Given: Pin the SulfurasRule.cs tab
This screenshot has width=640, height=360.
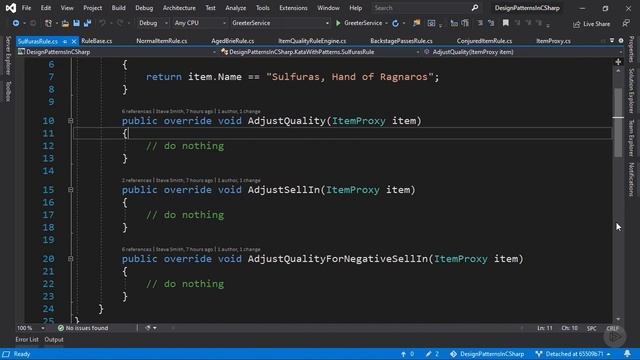Looking at the screenshot, I should click(x=65, y=41).
